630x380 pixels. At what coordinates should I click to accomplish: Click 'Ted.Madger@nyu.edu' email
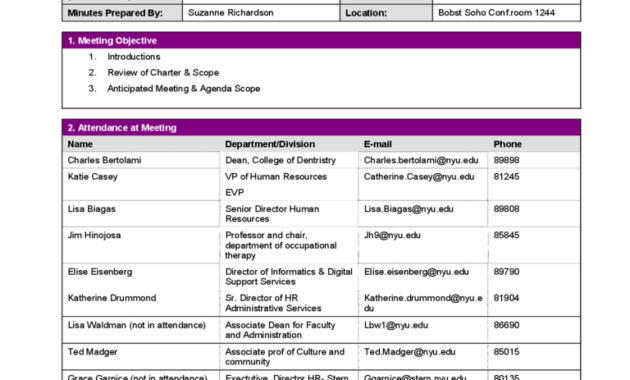click(x=409, y=352)
